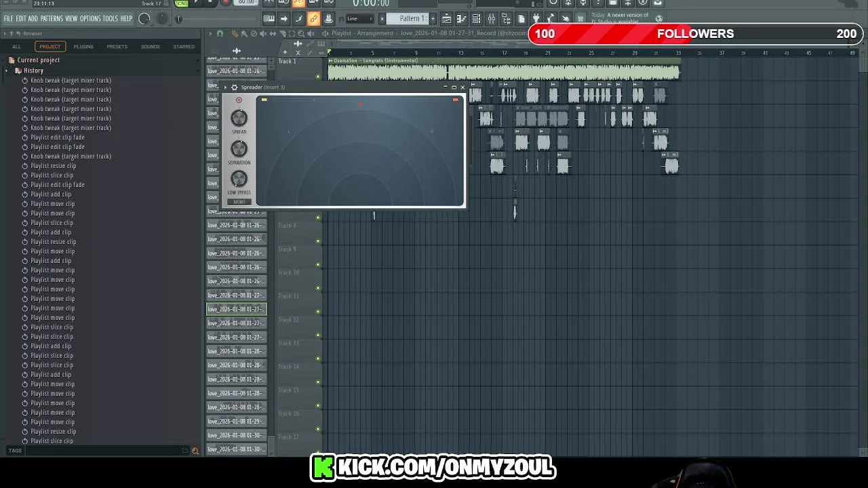Open the OPTIONS menu
The width and height of the screenshot is (868, 488).
90,18
